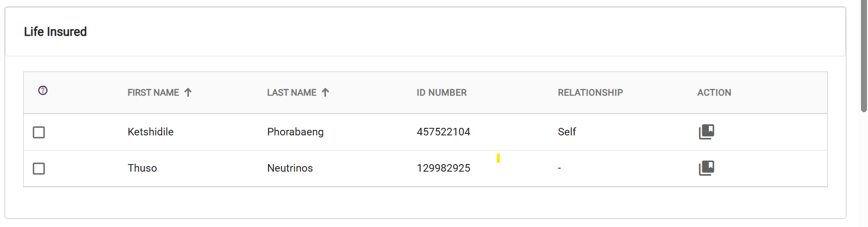Click the help question mark icon
The width and height of the screenshot is (868, 227).
(x=43, y=91)
